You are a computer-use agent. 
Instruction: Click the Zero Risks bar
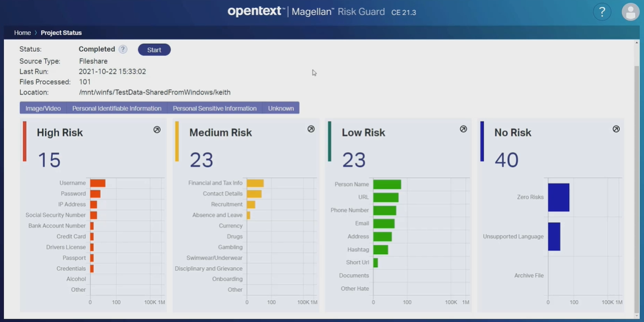point(558,197)
